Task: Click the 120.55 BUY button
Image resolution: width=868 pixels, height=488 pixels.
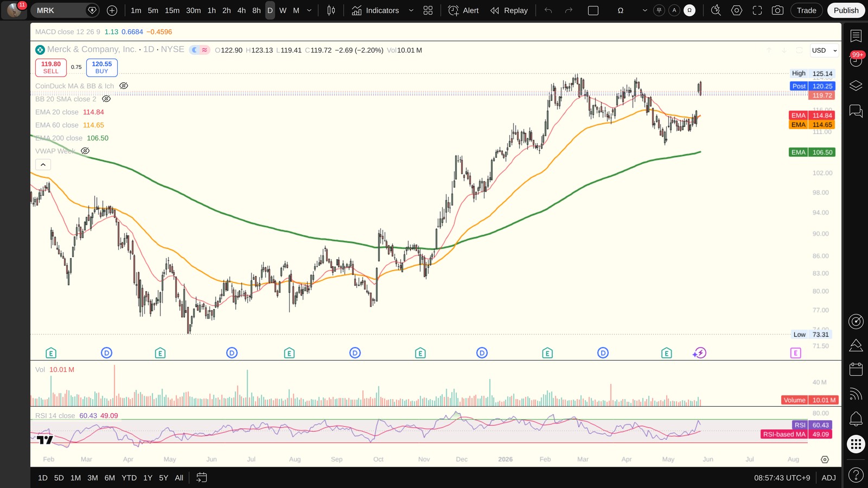Action: coord(102,67)
